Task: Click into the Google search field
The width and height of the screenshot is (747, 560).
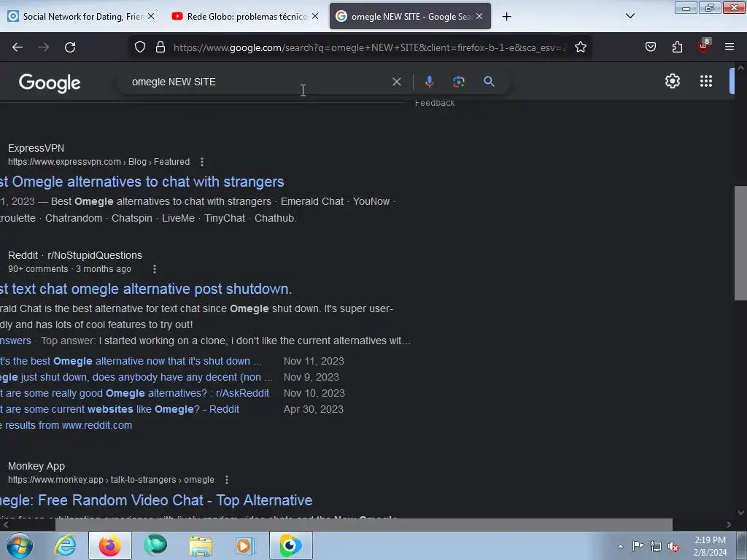Action: pos(258,82)
